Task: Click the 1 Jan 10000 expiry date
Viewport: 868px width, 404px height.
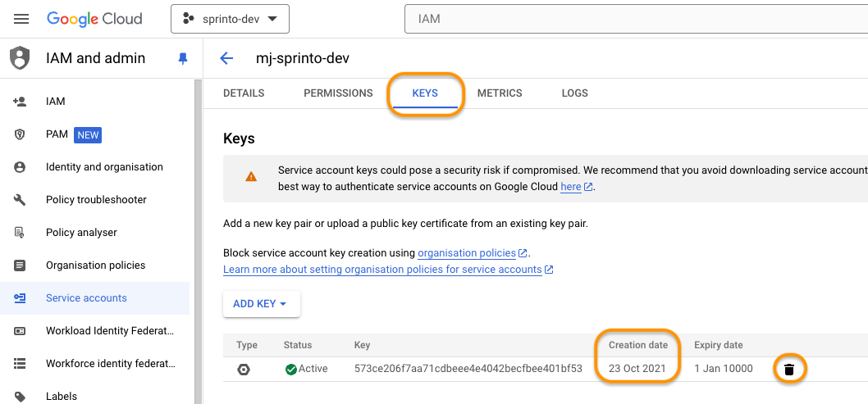Action: (x=724, y=369)
